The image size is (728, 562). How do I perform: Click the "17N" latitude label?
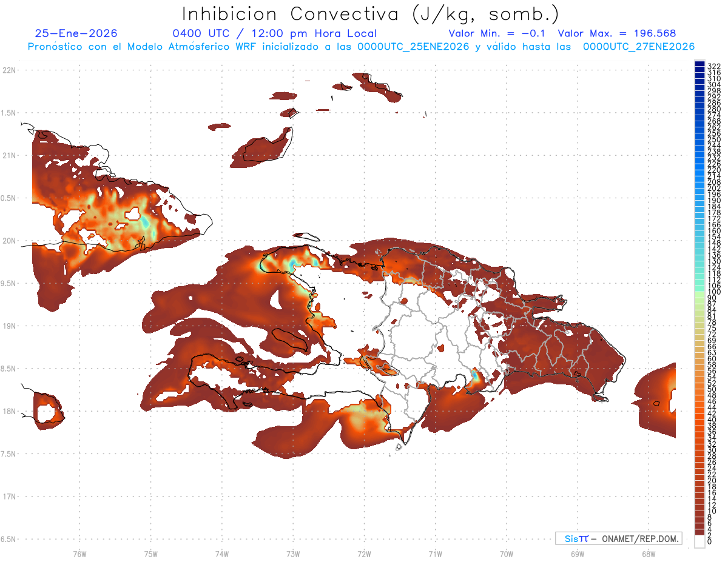coord(10,497)
